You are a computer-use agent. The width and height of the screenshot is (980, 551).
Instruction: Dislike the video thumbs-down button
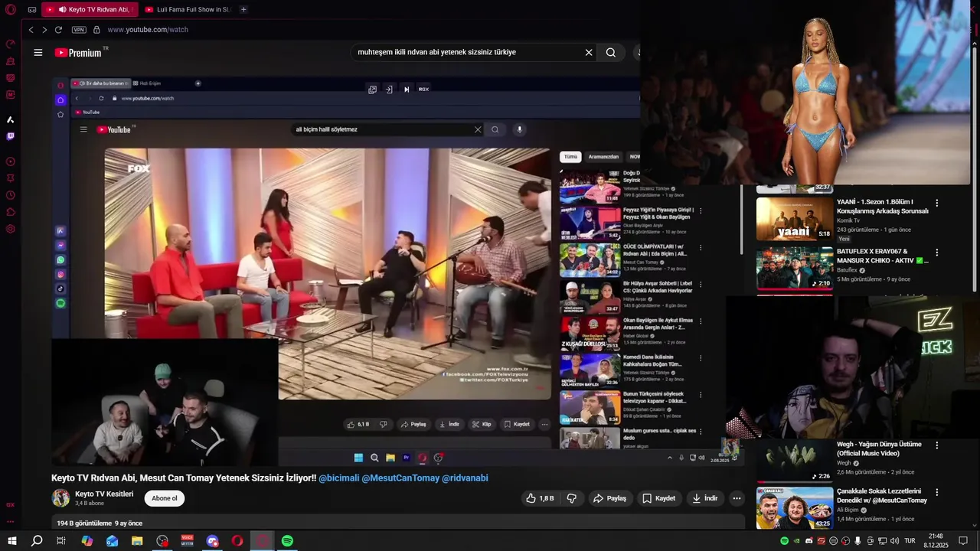tap(571, 498)
